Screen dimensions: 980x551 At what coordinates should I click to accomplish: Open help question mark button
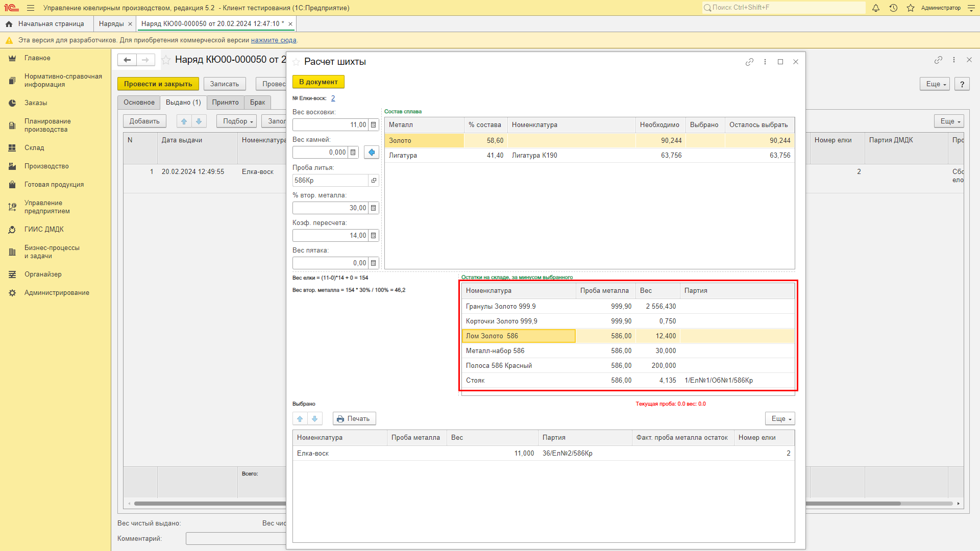[962, 84]
